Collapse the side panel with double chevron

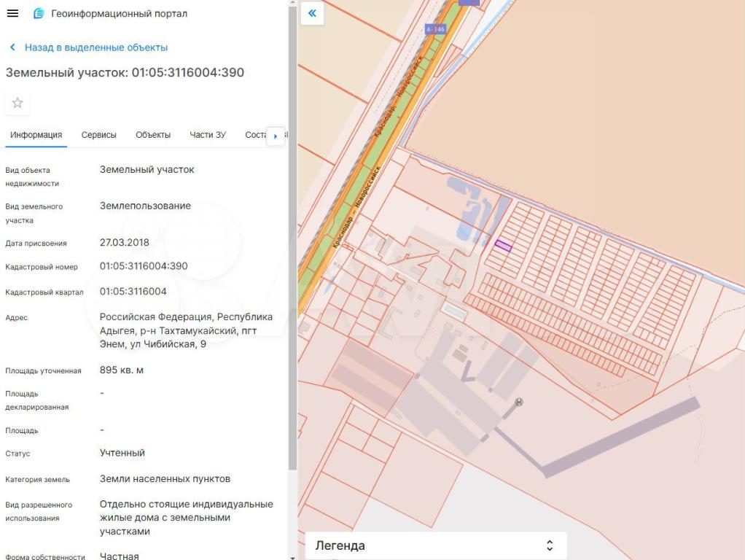(312, 13)
